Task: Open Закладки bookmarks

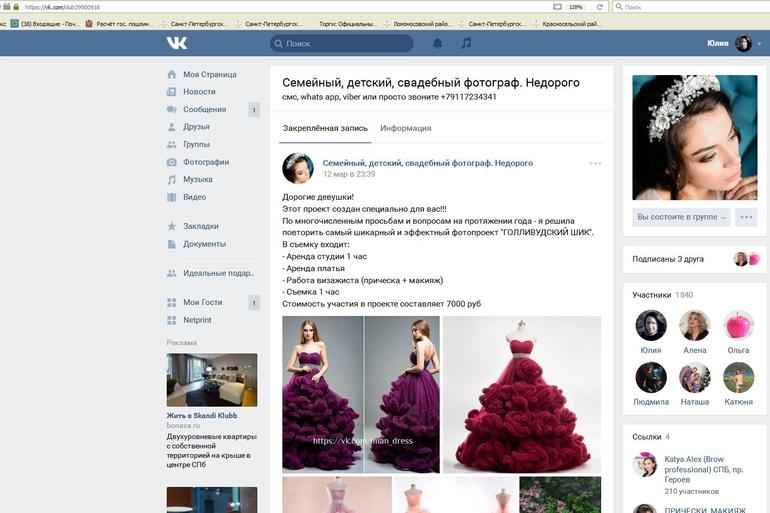Action: click(x=200, y=226)
